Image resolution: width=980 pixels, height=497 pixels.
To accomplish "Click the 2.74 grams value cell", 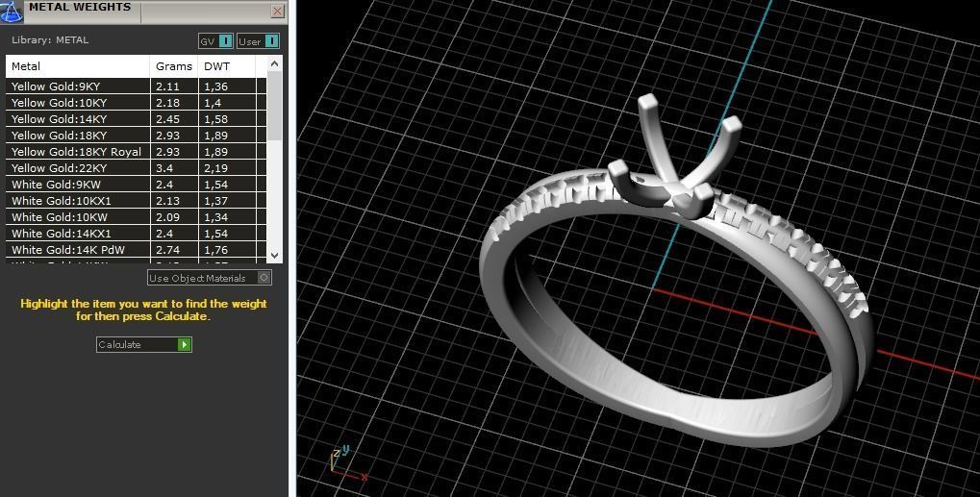I will pos(174,250).
